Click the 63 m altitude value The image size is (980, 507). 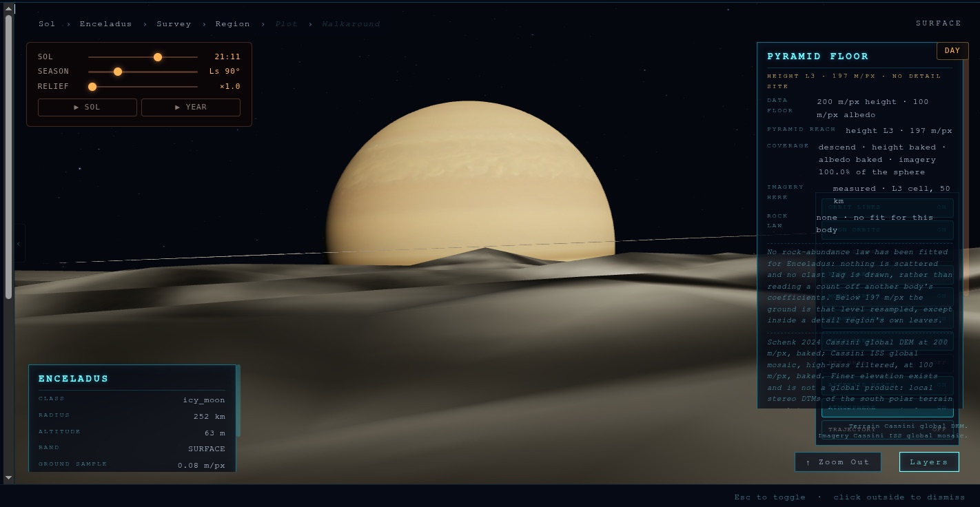pos(215,433)
